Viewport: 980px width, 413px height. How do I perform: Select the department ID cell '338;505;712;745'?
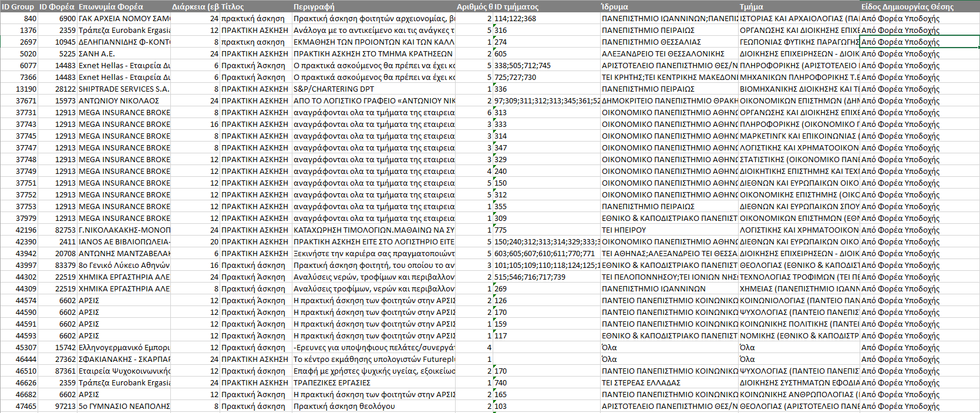pyautogui.click(x=547, y=65)
